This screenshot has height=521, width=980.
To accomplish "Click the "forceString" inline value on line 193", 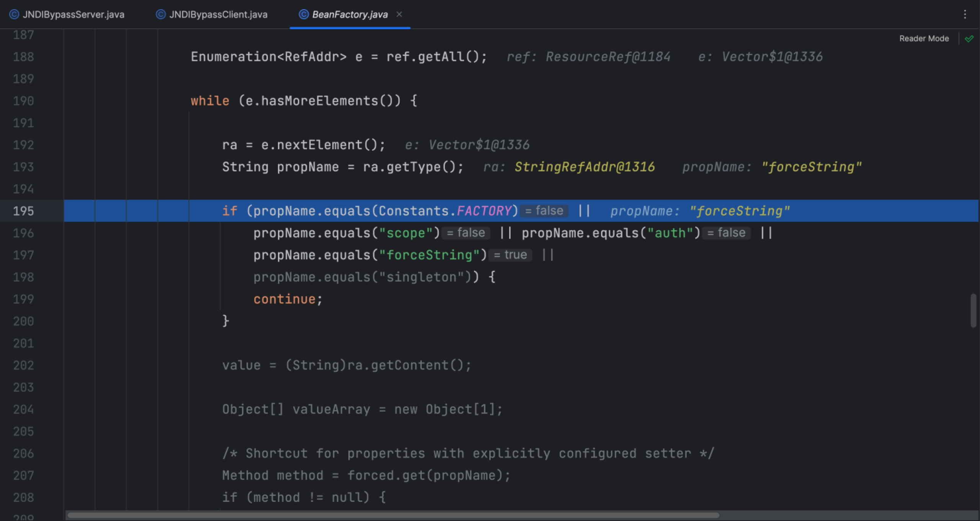I will click(x=812, y=167).
